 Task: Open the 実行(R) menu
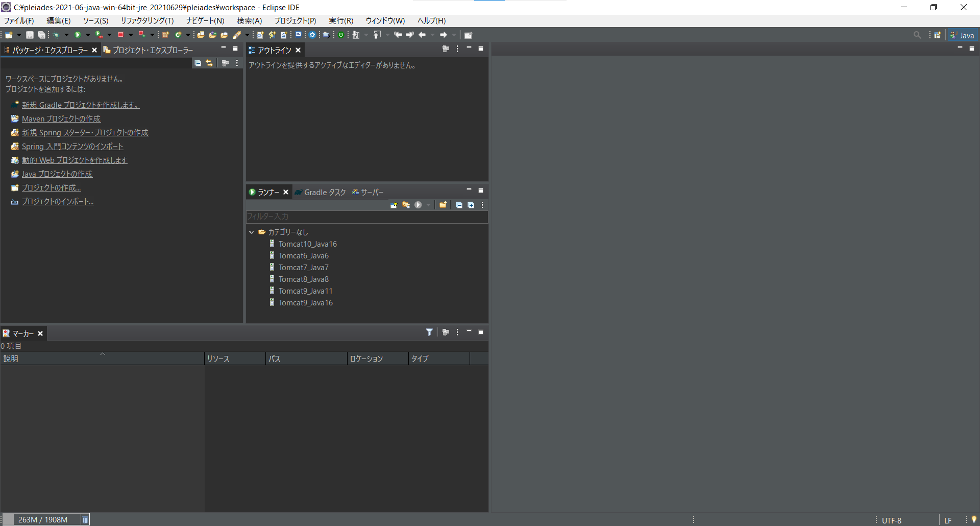pyautogui.click(x=341, y=21)
